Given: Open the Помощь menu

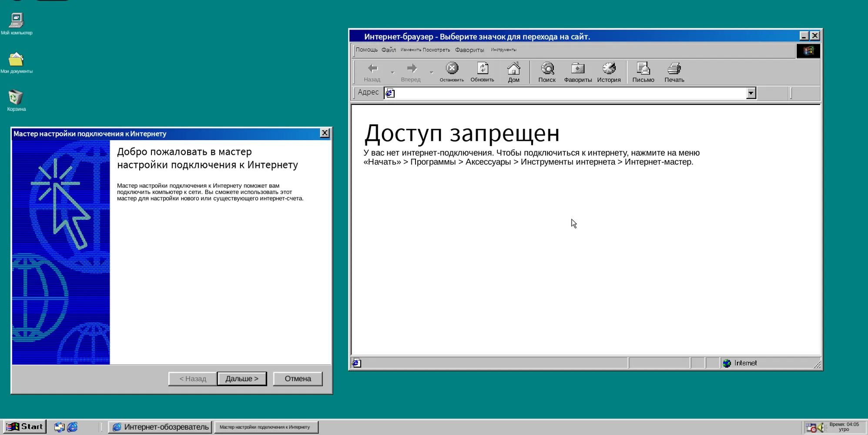Looking at the screenshot, I should coord(366,50).
